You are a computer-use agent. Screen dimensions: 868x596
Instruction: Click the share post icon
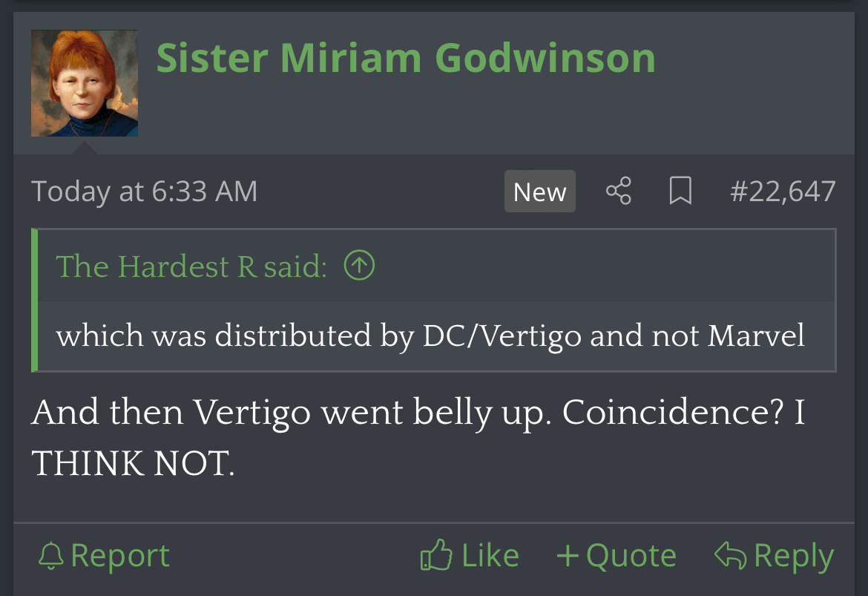click(x=618, y=191)
